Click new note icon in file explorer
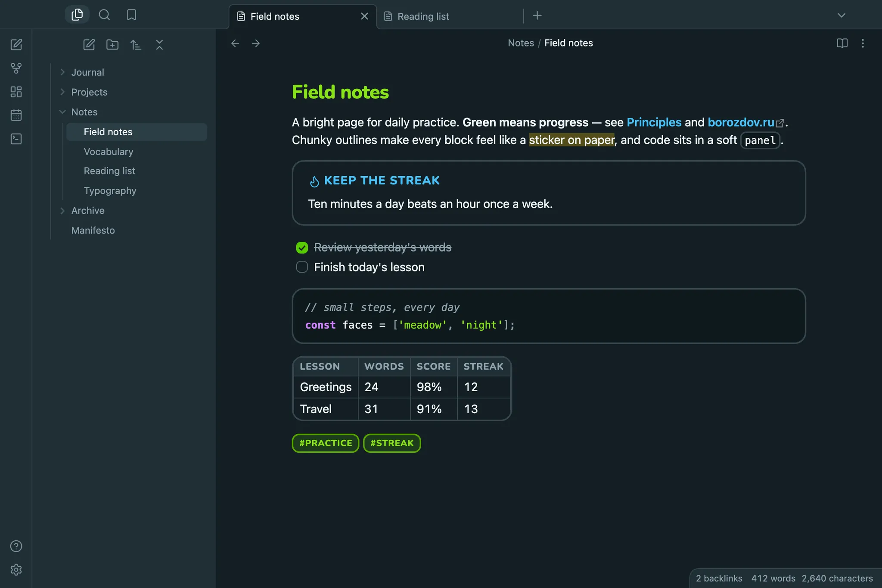Viewport: 882px width, 588px height. 89,45
